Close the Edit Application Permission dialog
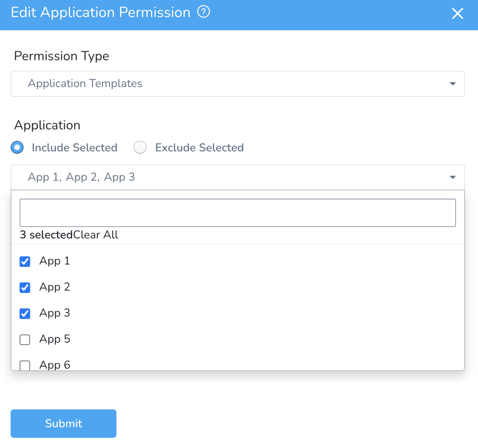478x448 pixels. click(x=457, y=13)
